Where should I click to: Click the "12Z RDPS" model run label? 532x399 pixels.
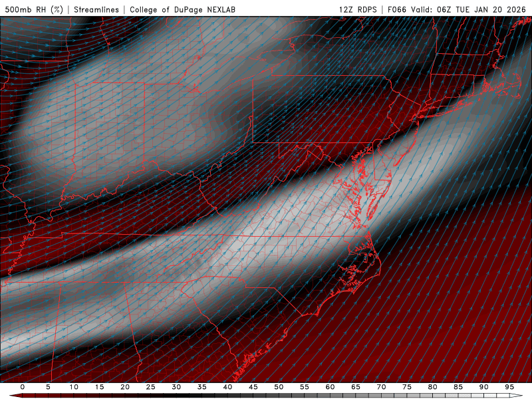pos(358,9)
